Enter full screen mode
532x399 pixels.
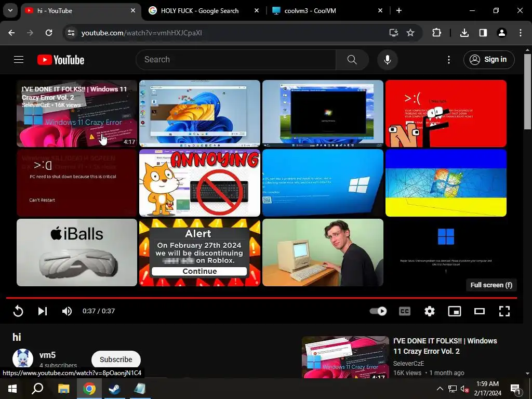pyautogui.click(x=504, y=311)
